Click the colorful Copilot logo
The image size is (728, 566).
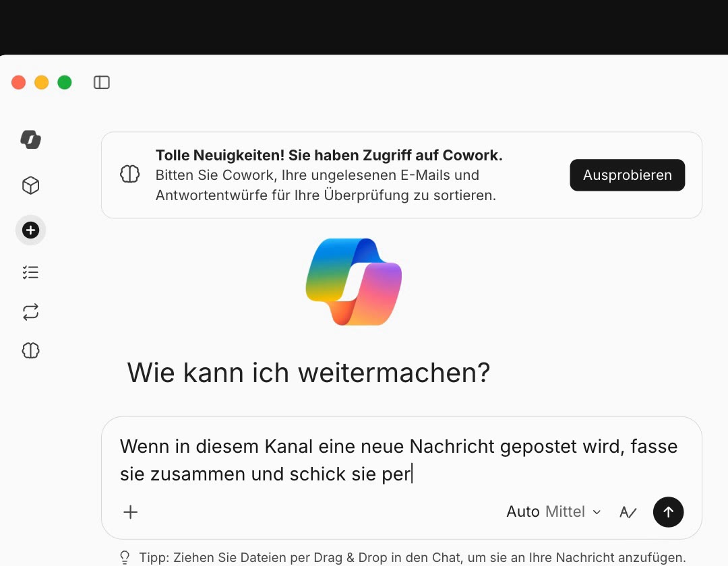click(354, 282)
